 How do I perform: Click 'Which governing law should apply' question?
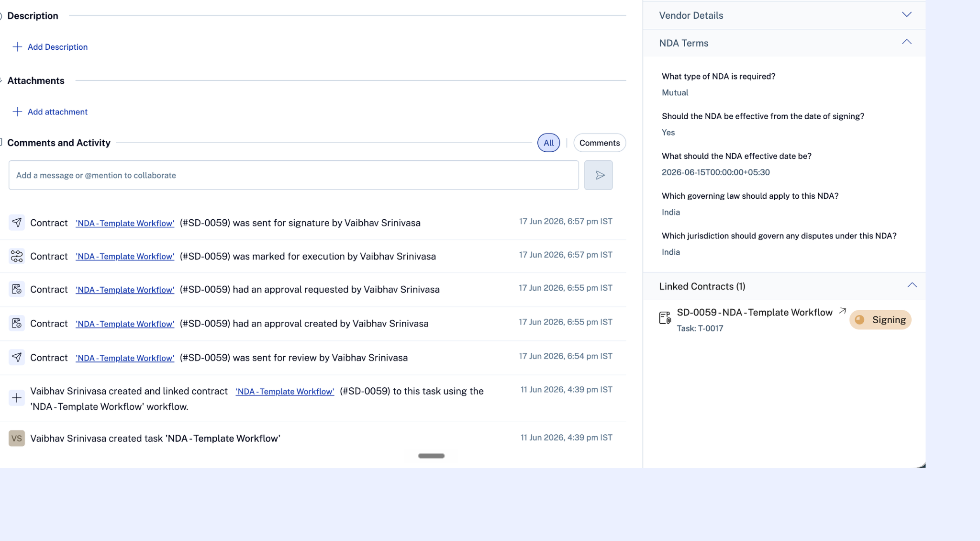[x=750, y=196]
